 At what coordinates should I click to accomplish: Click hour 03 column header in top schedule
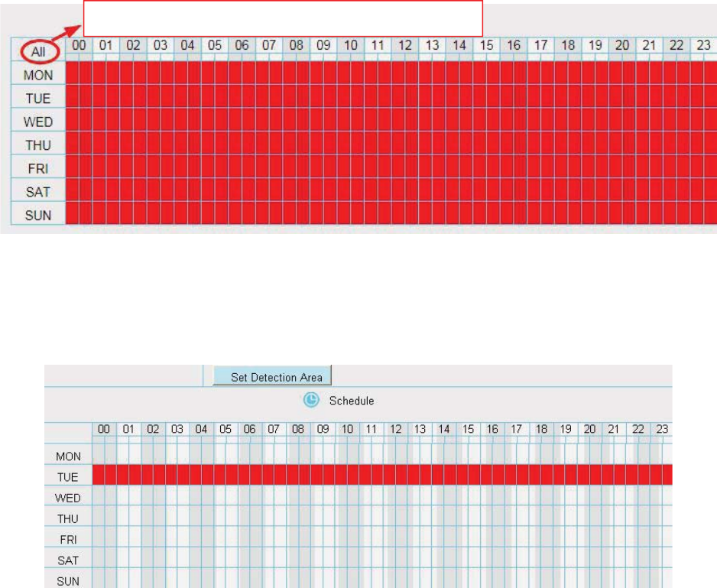pyautogui.click(x=161, y=45)
